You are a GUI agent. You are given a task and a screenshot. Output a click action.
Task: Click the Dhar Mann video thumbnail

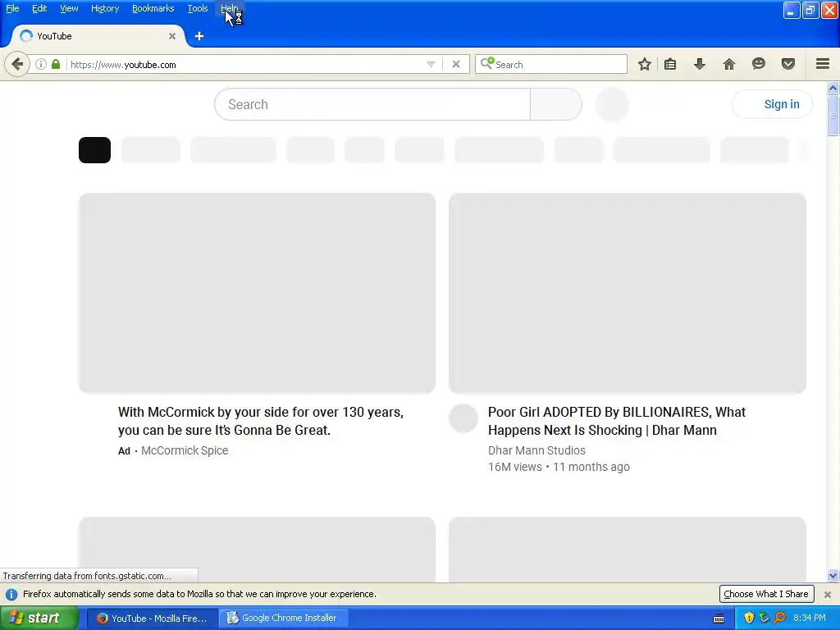628,293
